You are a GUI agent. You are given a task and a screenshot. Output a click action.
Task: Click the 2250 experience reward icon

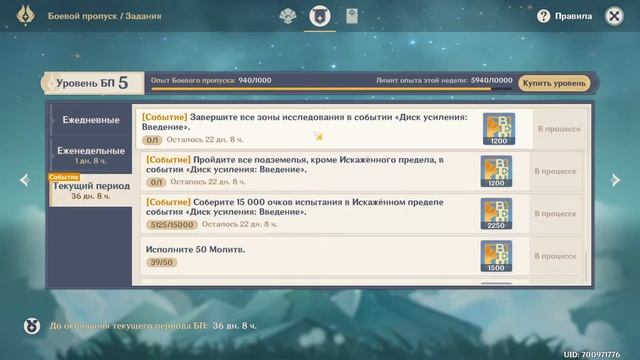pos(496,214)
